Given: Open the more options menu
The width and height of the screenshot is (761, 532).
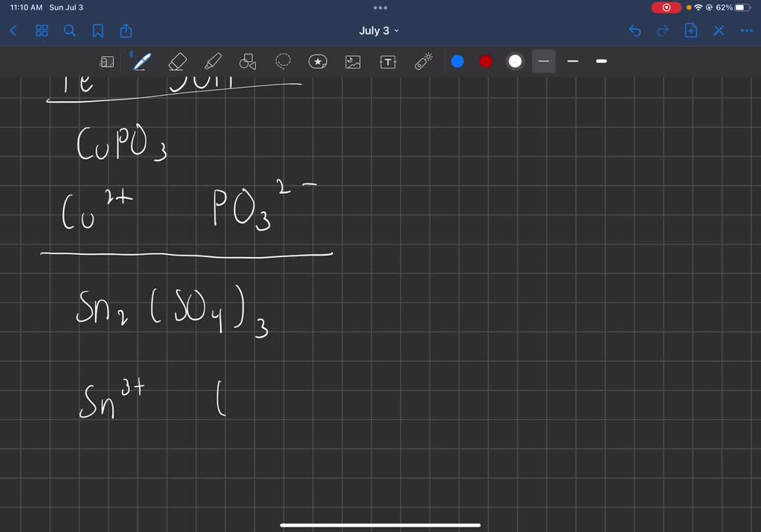Looking at the screenshot, I should coord(747,31).
